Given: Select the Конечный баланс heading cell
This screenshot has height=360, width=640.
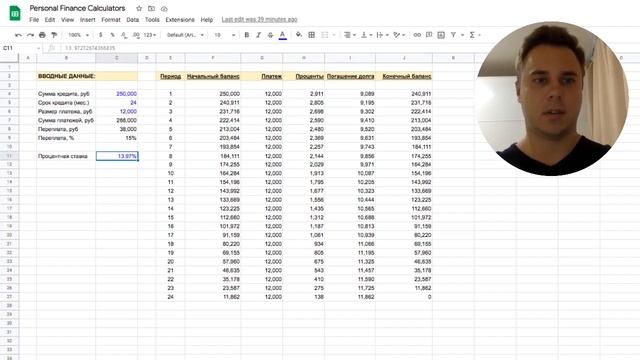Looking at the screenshot, I should (x=404, y=76).
